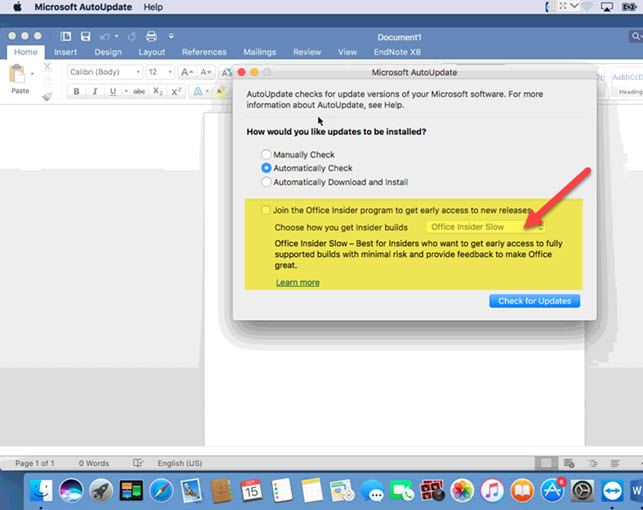Open the Undo history dropdown arrow

click(116, 36)
